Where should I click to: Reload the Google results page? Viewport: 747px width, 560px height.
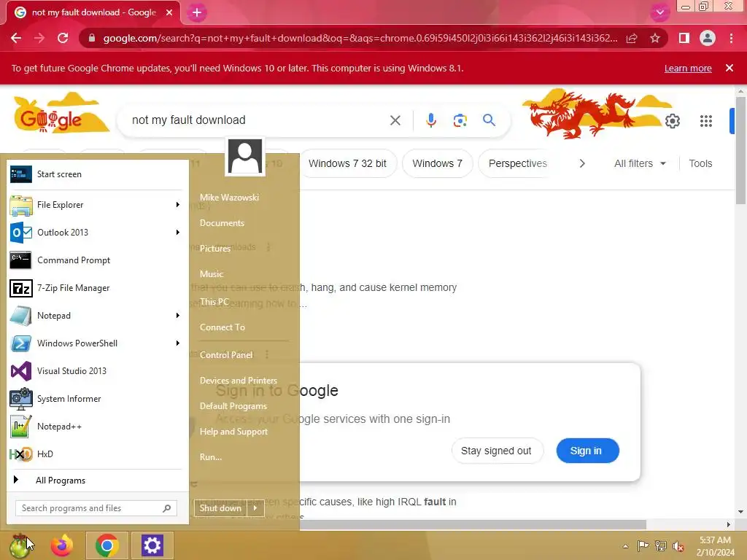63,38
